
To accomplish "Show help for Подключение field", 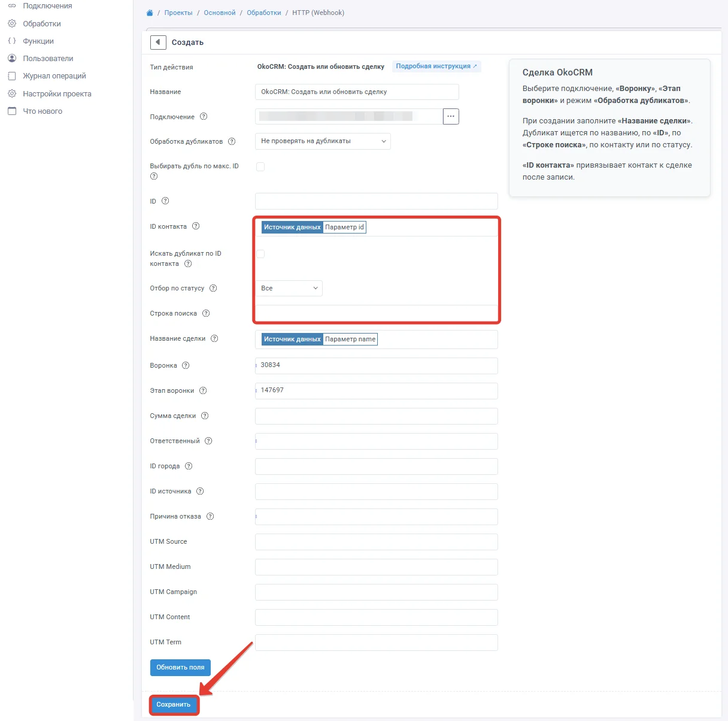I will [204, 117].
